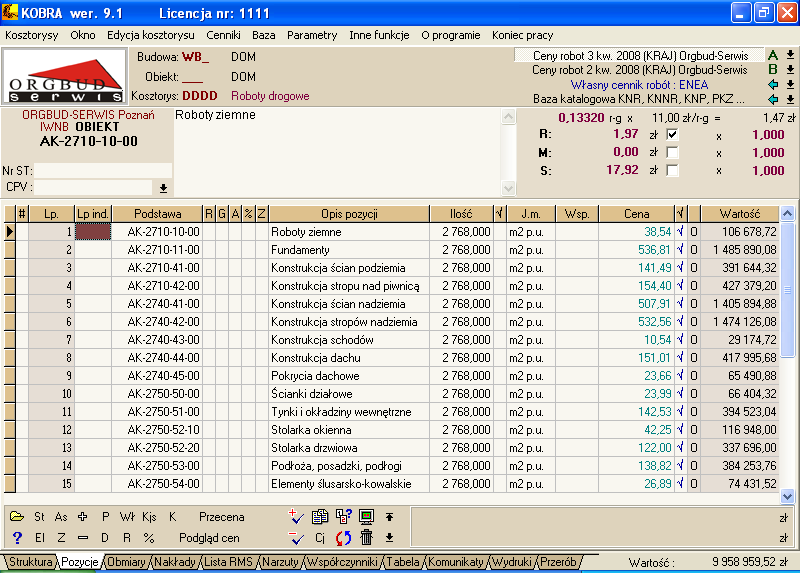Click the K toolbar button
Screen dimensions: 800x573
tap(172, 517)
